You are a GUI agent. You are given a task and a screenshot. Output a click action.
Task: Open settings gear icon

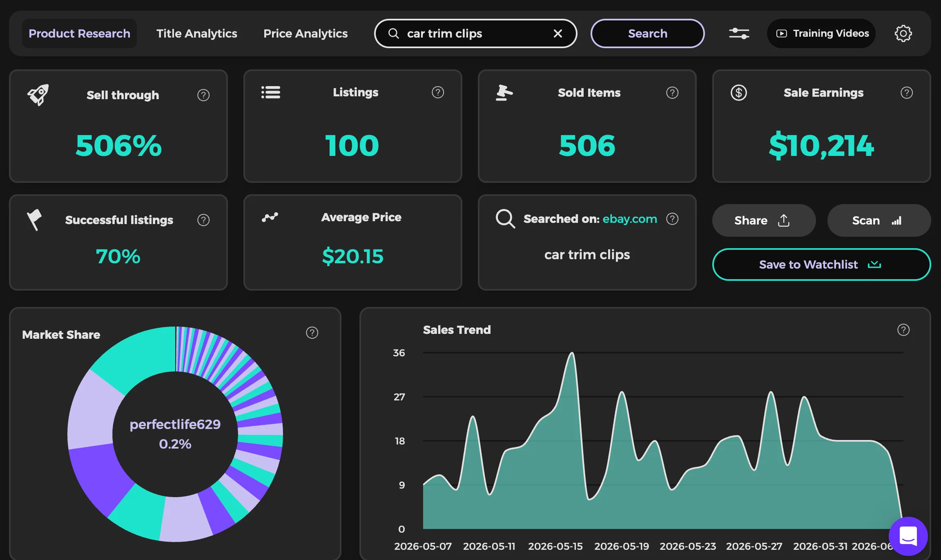(903, 33)
